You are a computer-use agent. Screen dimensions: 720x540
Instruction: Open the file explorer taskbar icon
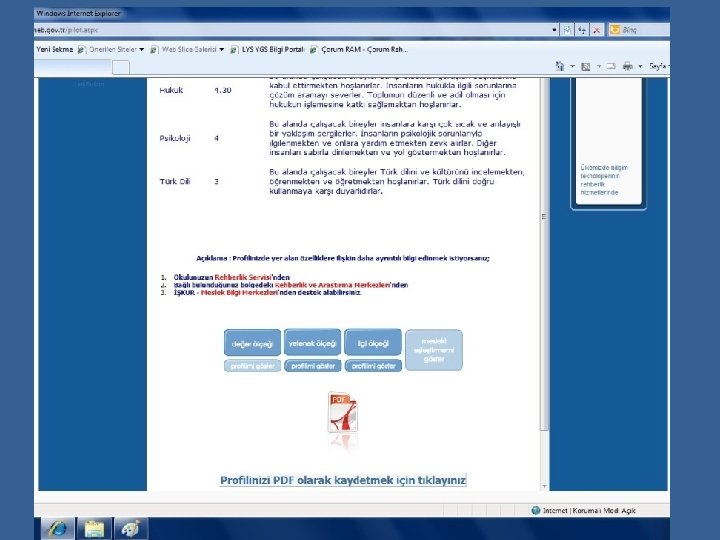pos(94,529)
